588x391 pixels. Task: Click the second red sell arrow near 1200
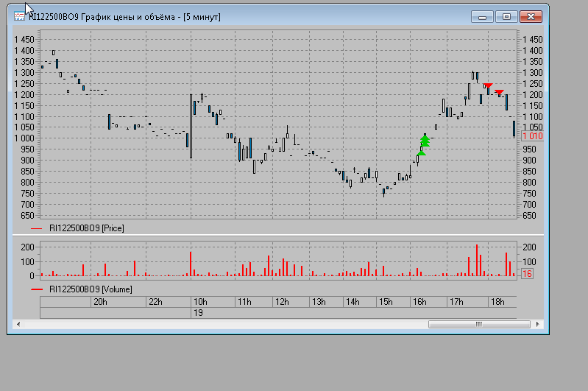(x=500, y=92)
